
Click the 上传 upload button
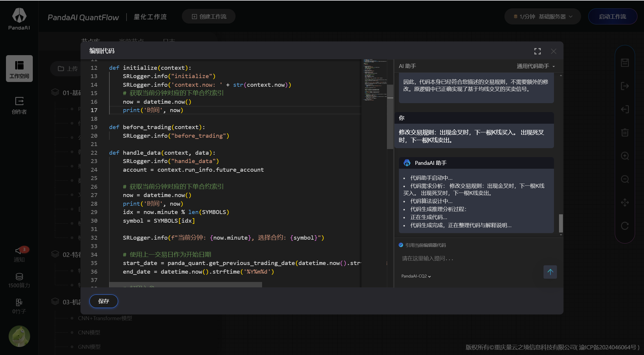(x=67, y=69)
